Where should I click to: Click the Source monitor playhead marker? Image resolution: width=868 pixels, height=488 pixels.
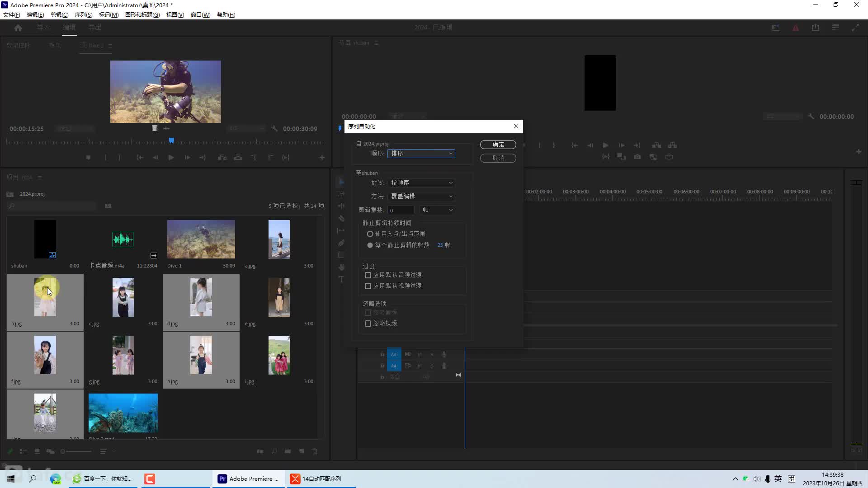171,141
